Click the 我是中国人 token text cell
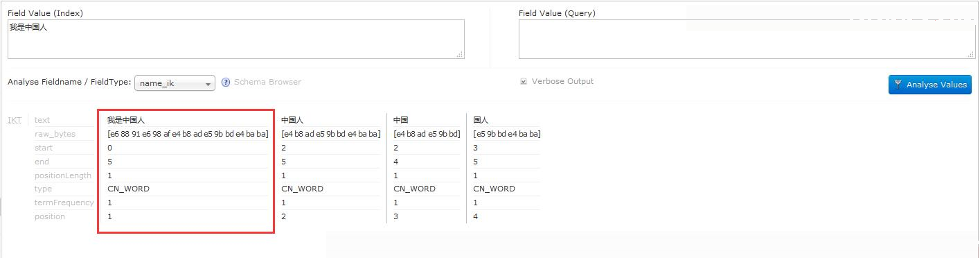Image resolution: width=980 pixels, height=258 pixels. pos(126,120)
